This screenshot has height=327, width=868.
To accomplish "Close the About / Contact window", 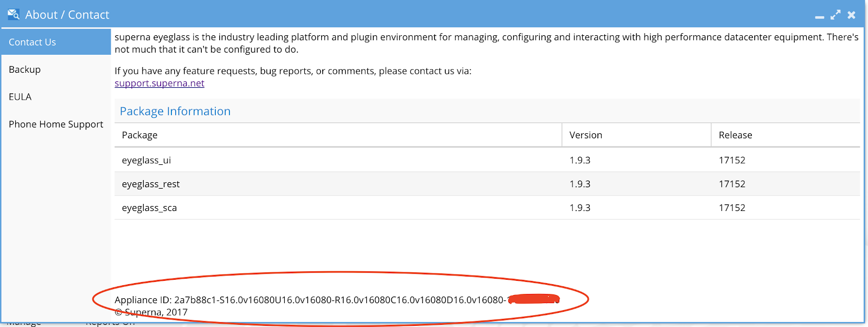I will (852, 15).
